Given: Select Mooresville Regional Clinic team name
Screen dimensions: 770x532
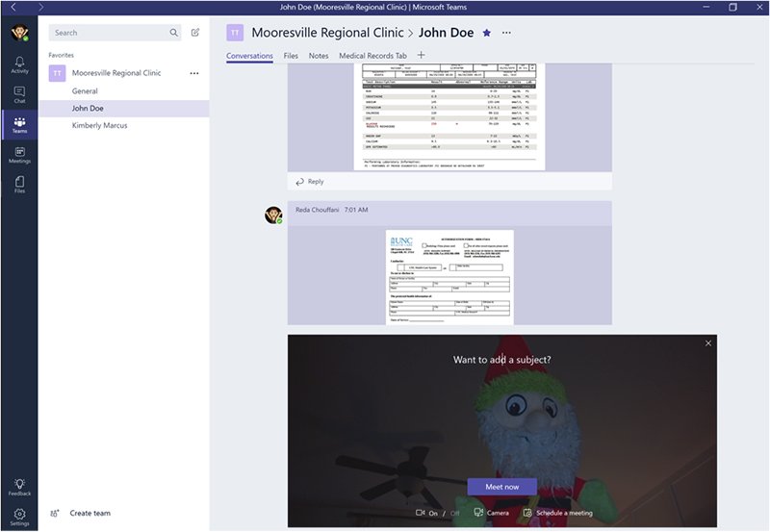Looking at the screenshot, I should point(116,73).
